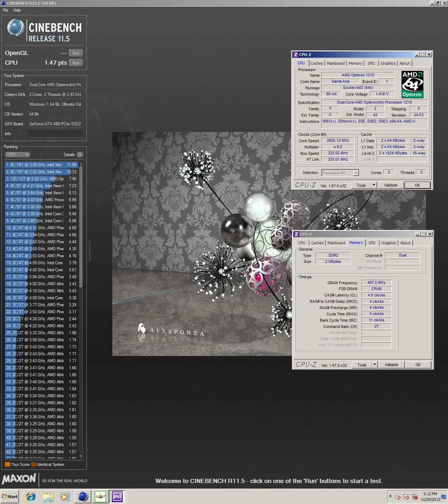This screenshot has height=504, width=448.
Task: Click the Start button
Action: pos(9,496)
